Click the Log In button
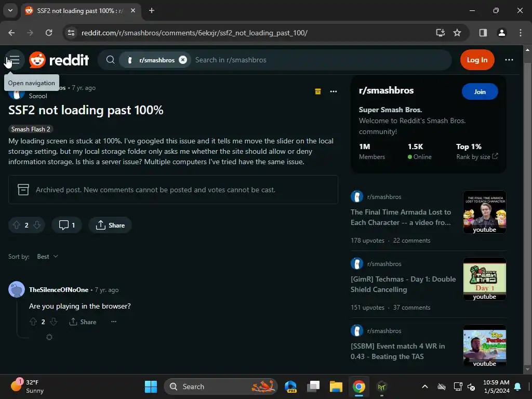Viewport: 532px width, 399px height. click(477, 60)
